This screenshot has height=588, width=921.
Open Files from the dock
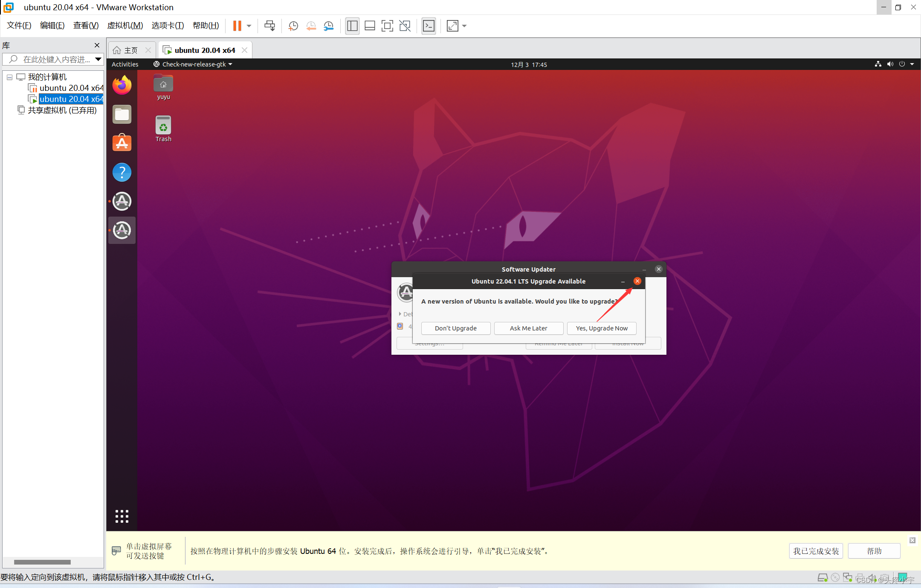point(122,114)
